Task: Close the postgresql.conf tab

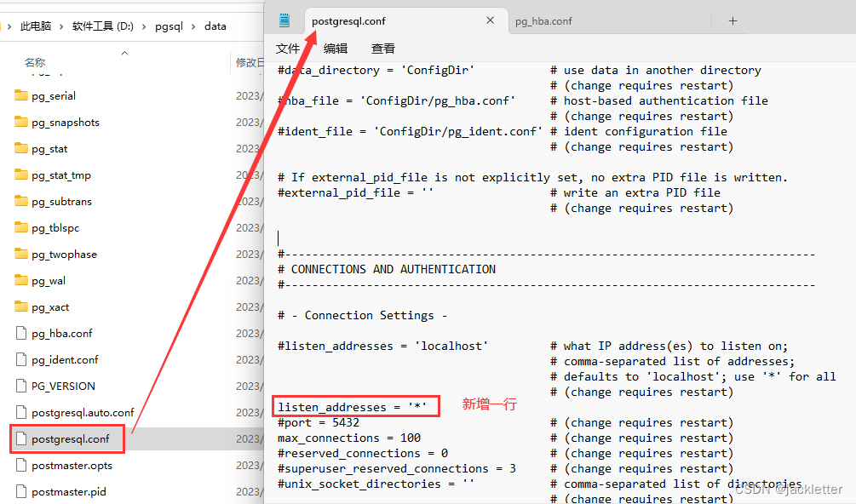Action: [x=490, y=19]
